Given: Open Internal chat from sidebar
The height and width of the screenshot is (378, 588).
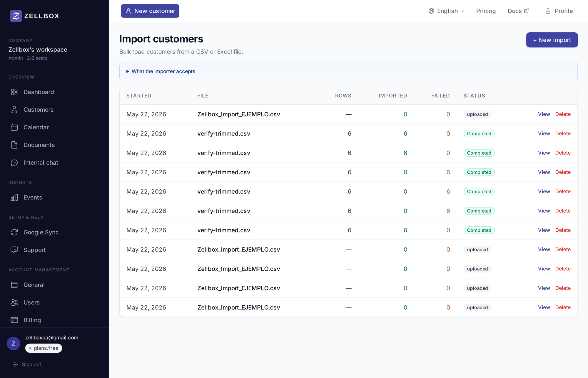Looking at the screenshot, I should tap(41, 163).
